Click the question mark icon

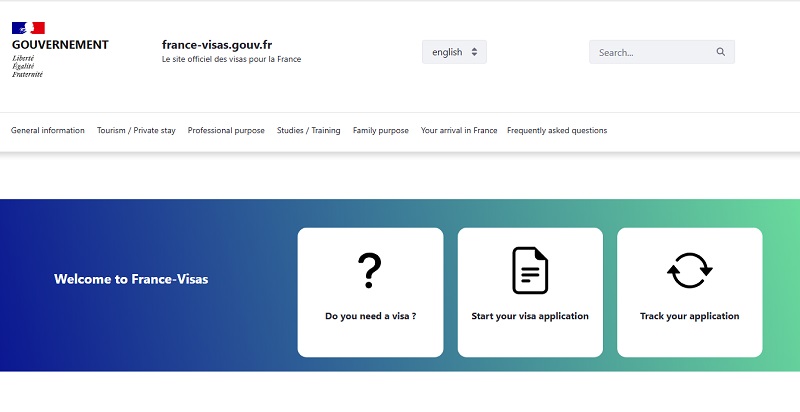369,271
